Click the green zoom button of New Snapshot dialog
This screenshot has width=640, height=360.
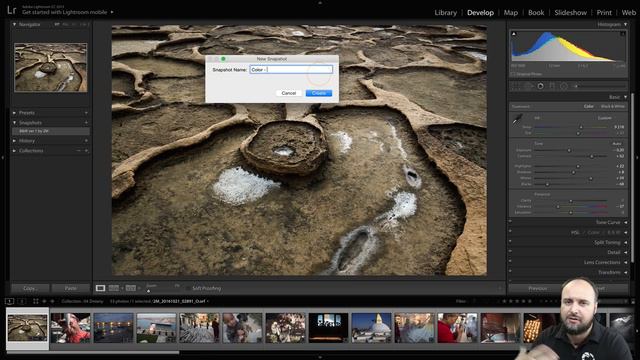pyautogui.click(x=223, y=59)
